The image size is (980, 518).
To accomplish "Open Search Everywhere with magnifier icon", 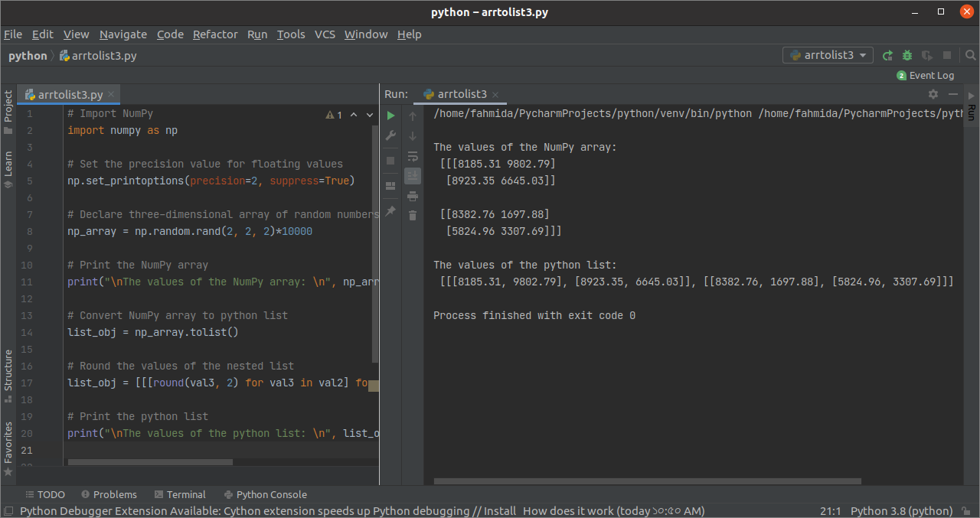I will (x=971, y=55).
